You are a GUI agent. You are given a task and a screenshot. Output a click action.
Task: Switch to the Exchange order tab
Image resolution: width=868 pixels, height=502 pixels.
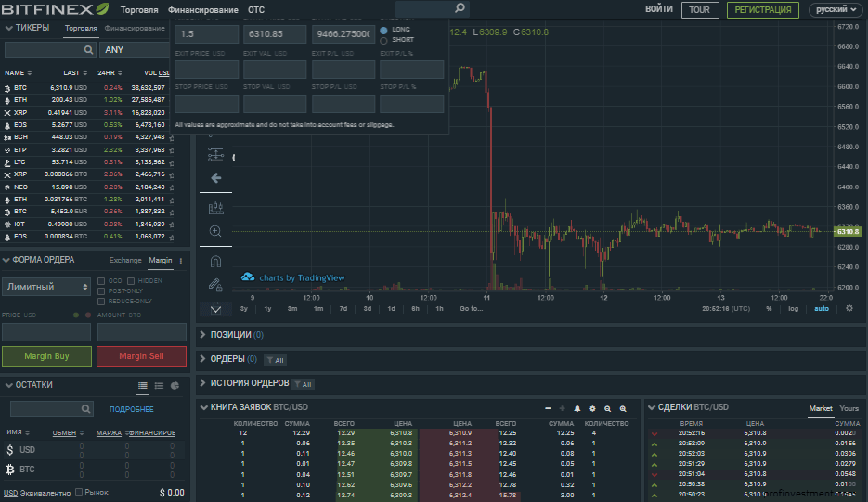(125, 260)
